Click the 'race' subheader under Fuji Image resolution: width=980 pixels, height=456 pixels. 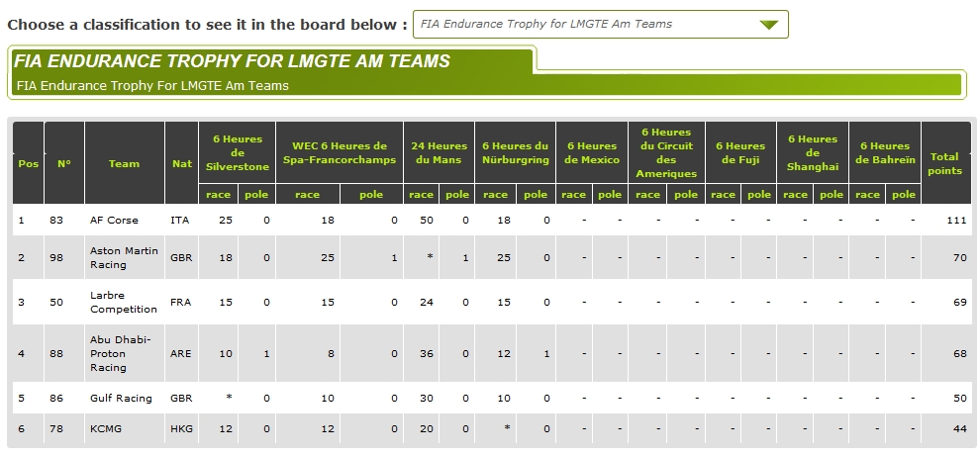pyautogui.click(x=724, y=194)
